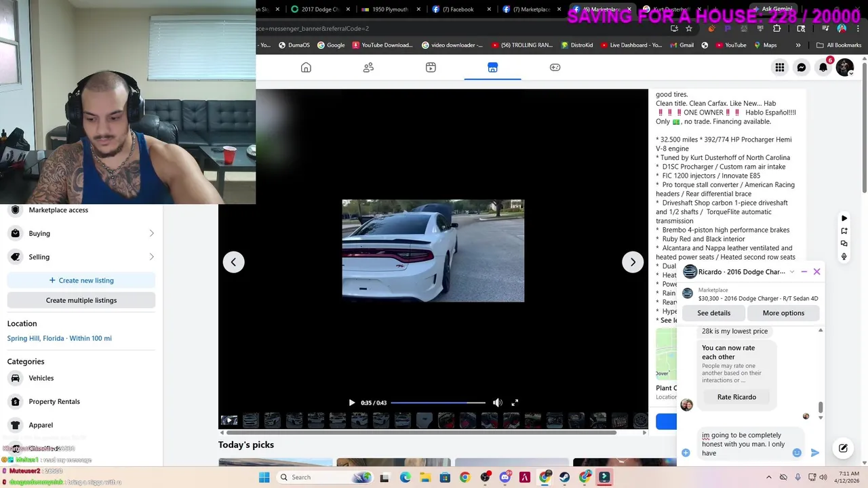Open Marketplace access in sidebar
This screenshot has width=868, height=488.
(x=81, y=210)
